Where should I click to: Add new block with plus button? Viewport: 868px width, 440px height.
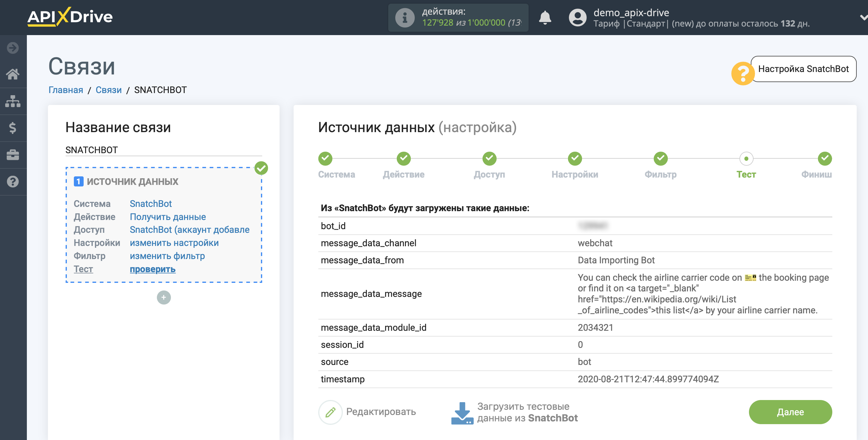coord(164,298)
